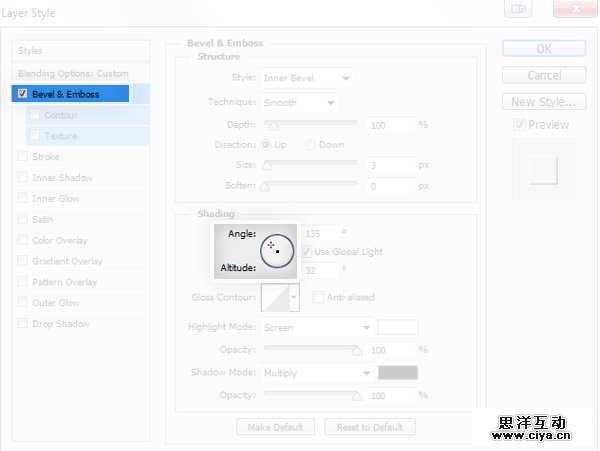Open the Gloss Contour picker arrow
Viewport: 600px width, 451px height.
(x=294, y=297)
